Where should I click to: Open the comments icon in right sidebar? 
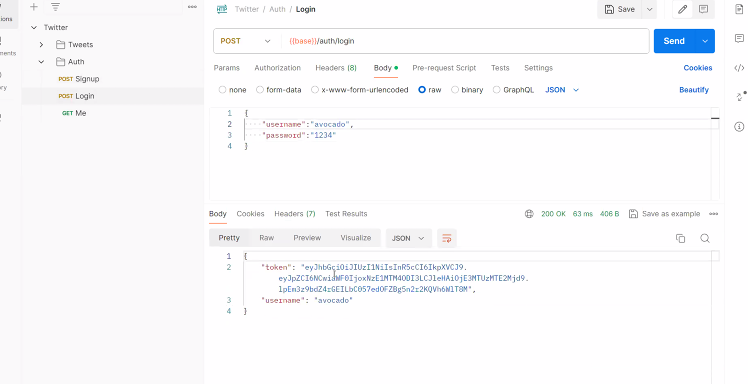(739, 38)
